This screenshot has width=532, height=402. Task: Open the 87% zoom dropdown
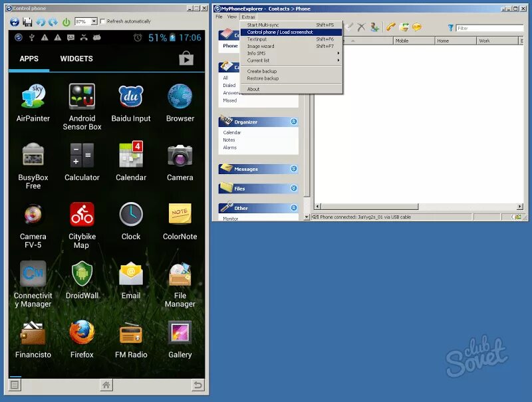94,21
